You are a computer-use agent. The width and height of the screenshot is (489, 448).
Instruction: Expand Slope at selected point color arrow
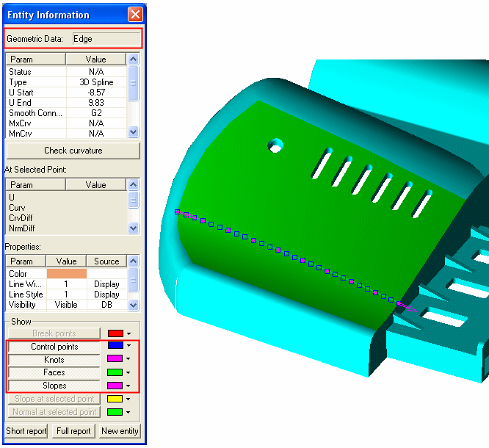128,399
